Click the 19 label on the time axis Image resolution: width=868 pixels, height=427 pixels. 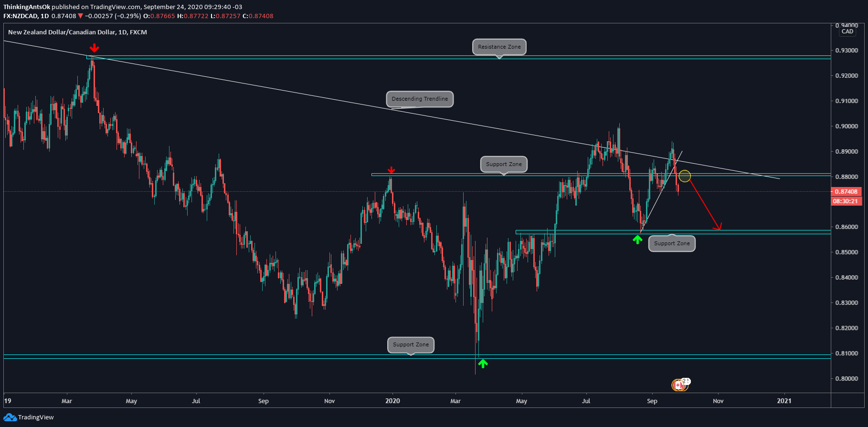[8, 401]
